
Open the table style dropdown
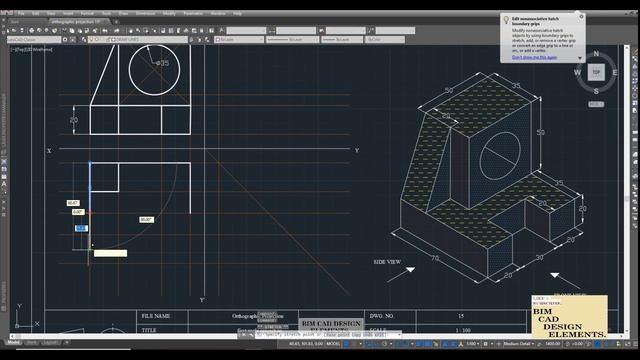tap(346, 31)
